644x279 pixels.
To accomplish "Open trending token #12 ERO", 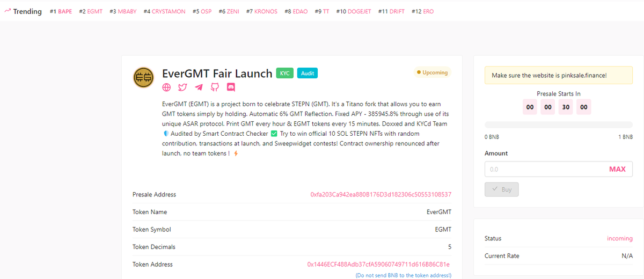I will (x=423, y=11).
